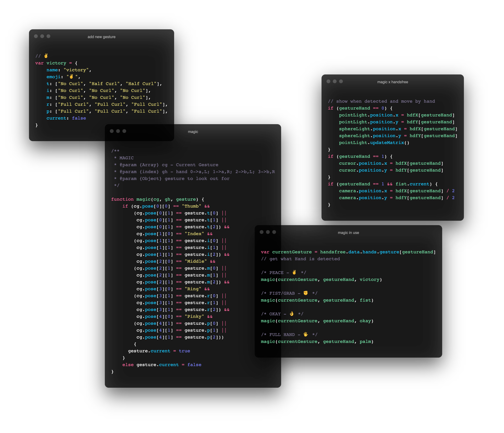Click first gray dot of the 'magic' window
Viewport: 504px width, 433px height.
pyautogui.click(x=112, y=131)
